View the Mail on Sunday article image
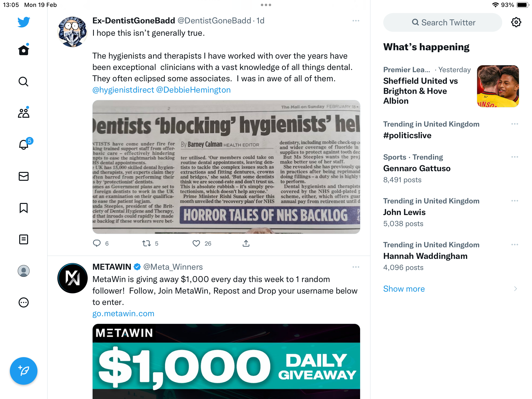Screen dimensions: 532x399 point(226,167)
